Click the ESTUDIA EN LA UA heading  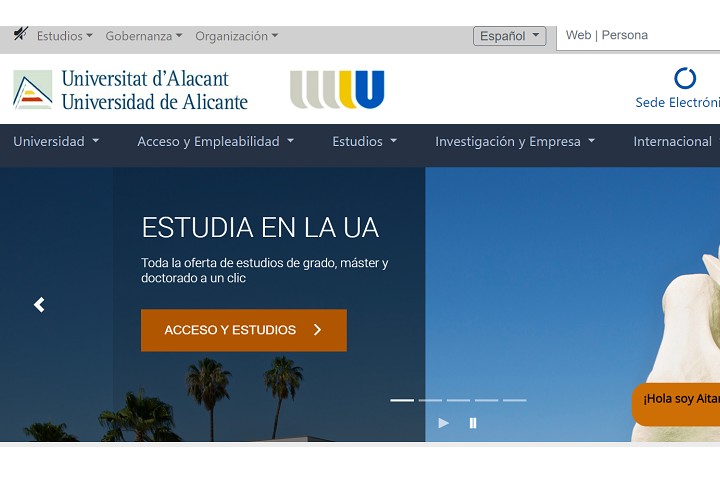coord(260,228)
